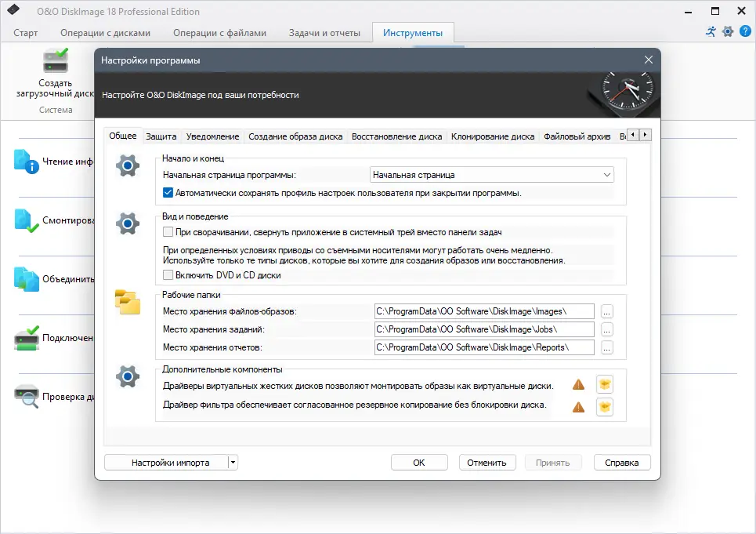Switch to the Защита tab
Image resolution: width=756 pixels, height=534 pixels.
(x=161, y=135)
